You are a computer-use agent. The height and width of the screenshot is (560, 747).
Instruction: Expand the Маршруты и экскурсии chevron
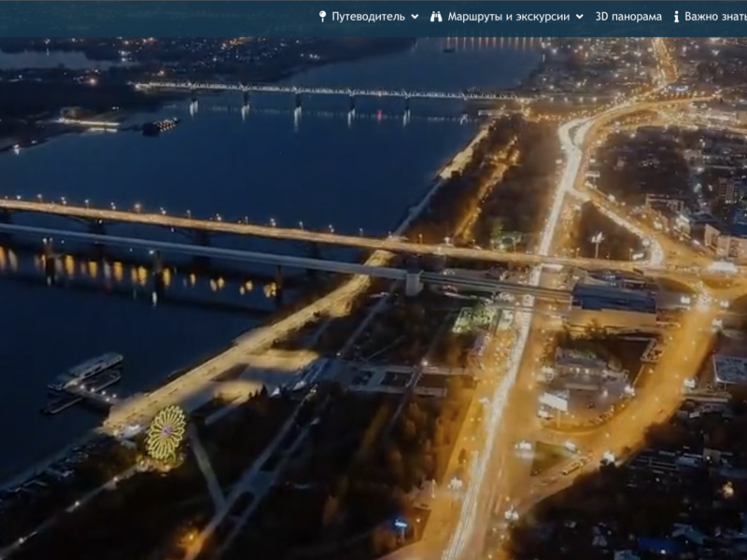click(x=579, y=17)
